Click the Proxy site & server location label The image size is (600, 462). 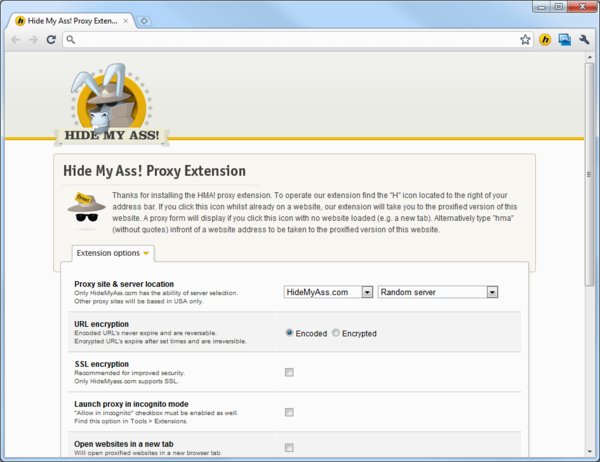pyautogui.click(x=124, y=284)
